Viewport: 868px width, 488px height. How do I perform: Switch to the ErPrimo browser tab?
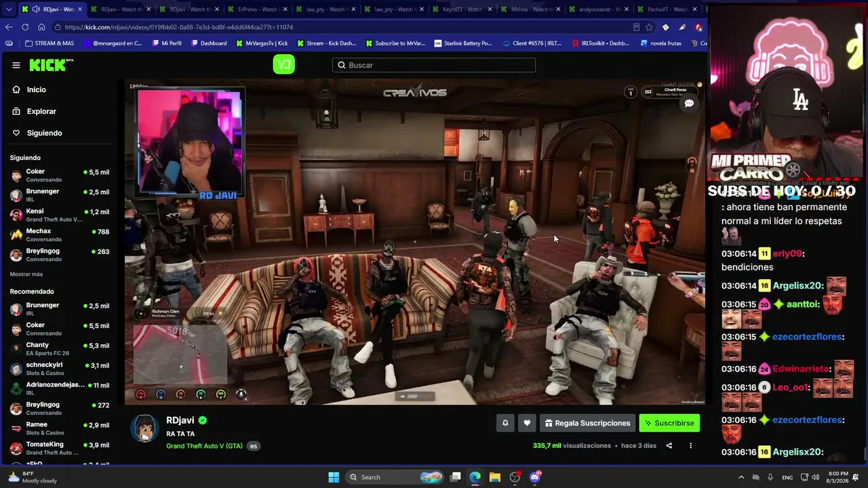(256, 9)
